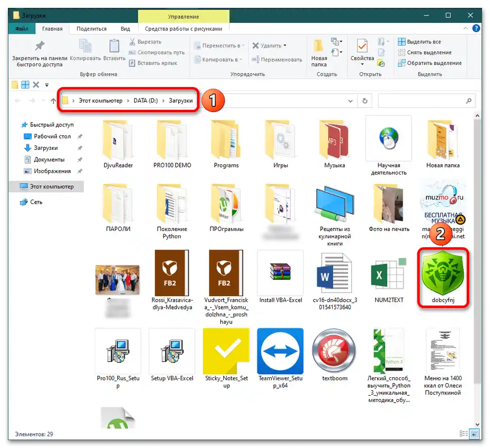Viewport: 490px width, 448px height.
Task: Select the Programs folder
Action: click(226, 144)
